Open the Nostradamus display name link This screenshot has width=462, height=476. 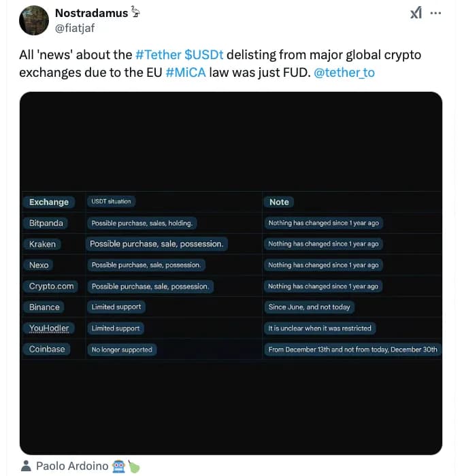pos(90,13)
